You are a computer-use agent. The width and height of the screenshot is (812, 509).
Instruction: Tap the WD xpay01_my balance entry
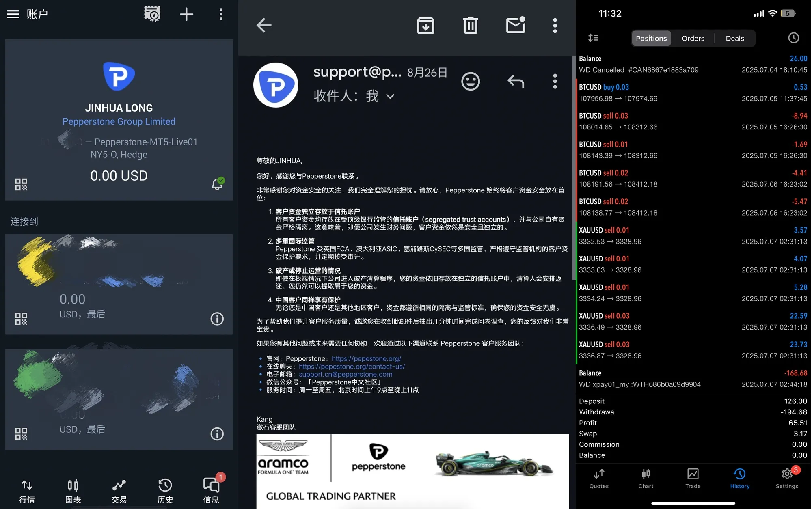[693, 379]
